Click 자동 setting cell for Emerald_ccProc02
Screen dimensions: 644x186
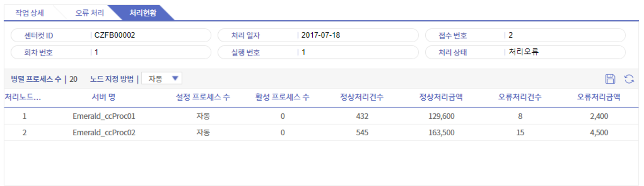203,132
